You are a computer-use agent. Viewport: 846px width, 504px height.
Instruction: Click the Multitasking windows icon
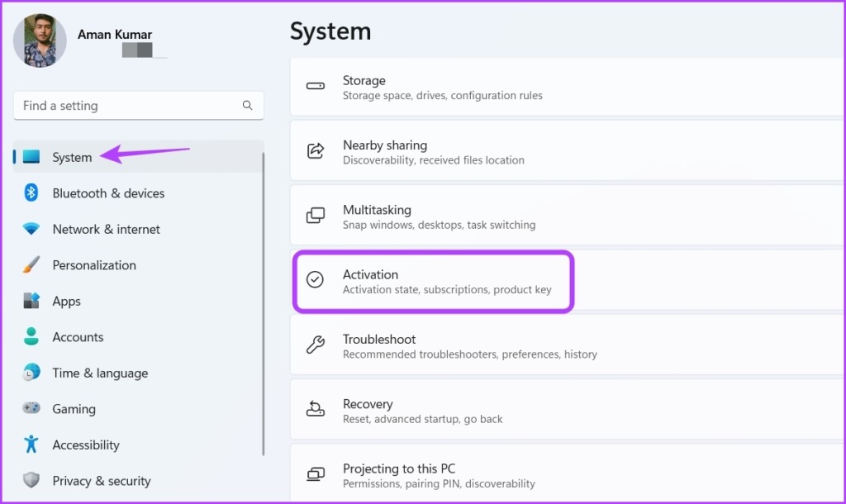pos(316,216)
